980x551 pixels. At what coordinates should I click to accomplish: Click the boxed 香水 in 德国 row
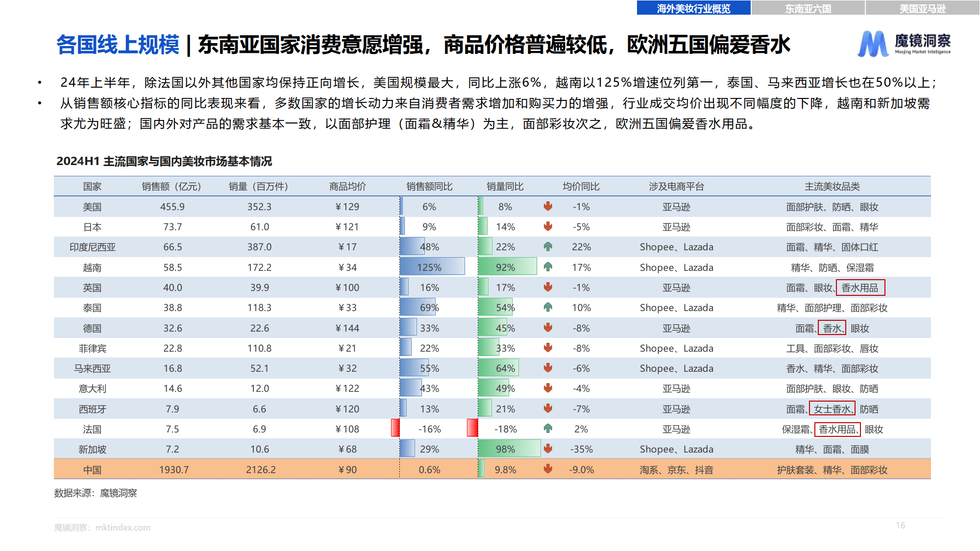tap(832, 328)
